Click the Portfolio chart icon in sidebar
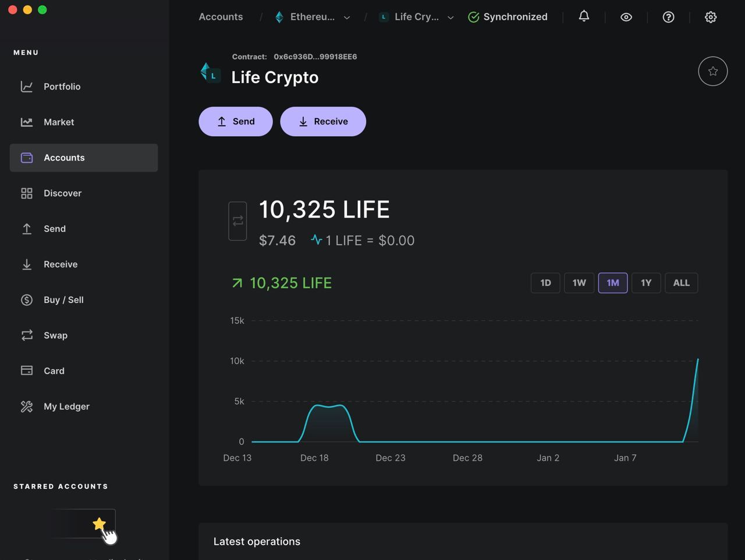 pyautogui.click(x=27, y=87)
